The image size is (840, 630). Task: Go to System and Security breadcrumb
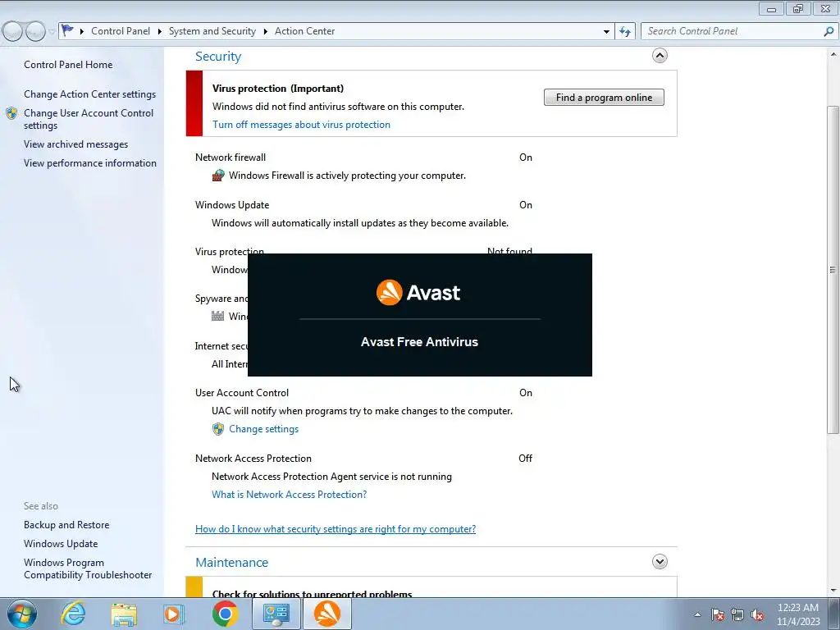point(212,31)
